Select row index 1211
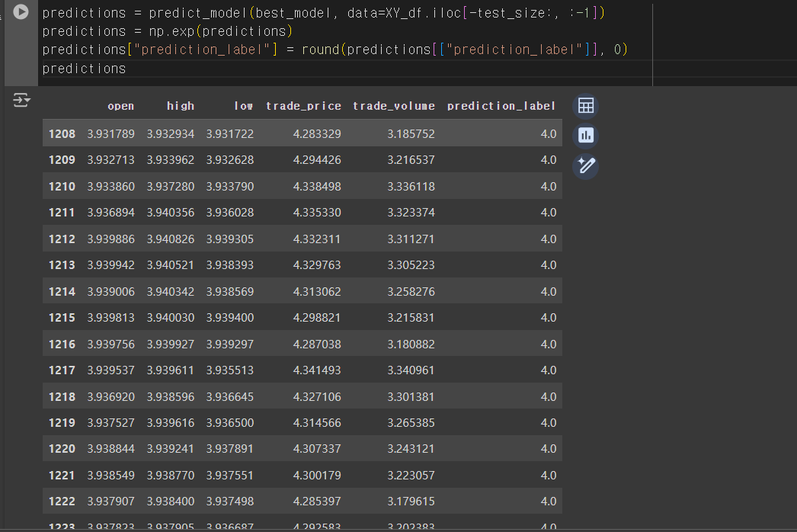The width and height of the screenshot is (797, 532). click(62, 213)
